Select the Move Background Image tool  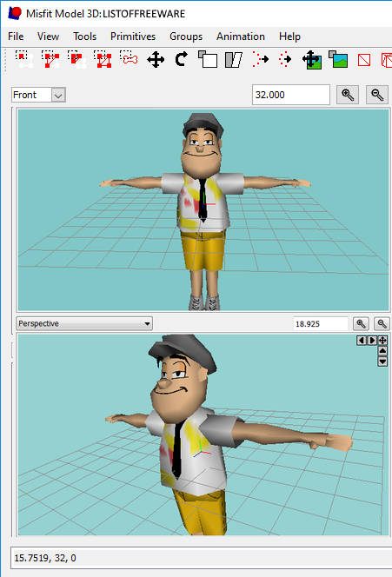[x=312, y=60]
